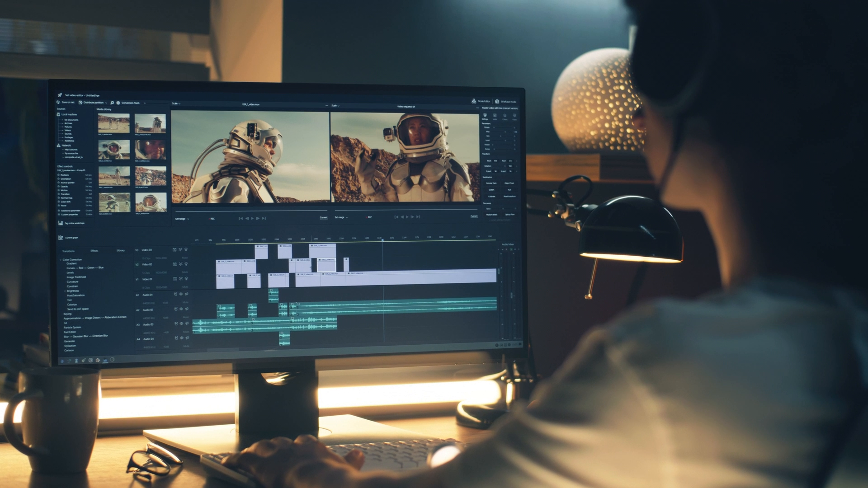The image size is (868, 488).
Task: Click the Save on net cloud icon
Action: coord(58,103)
